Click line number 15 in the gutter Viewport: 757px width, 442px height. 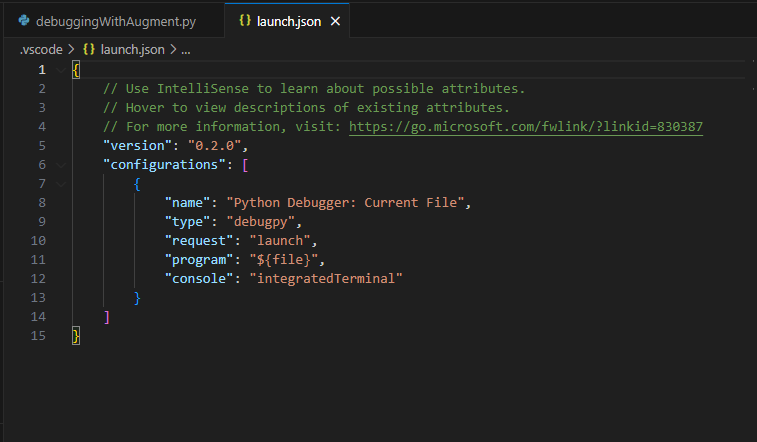[38, 335]
